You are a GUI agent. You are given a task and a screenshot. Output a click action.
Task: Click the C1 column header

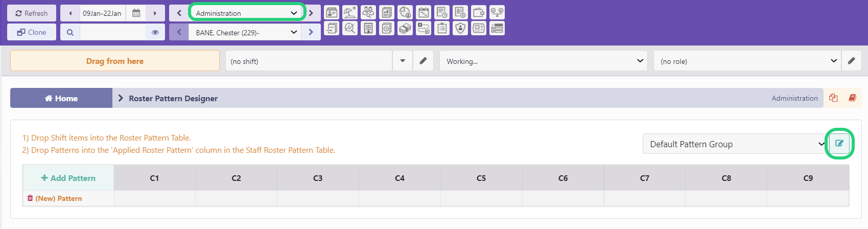(x=154, y=178)
